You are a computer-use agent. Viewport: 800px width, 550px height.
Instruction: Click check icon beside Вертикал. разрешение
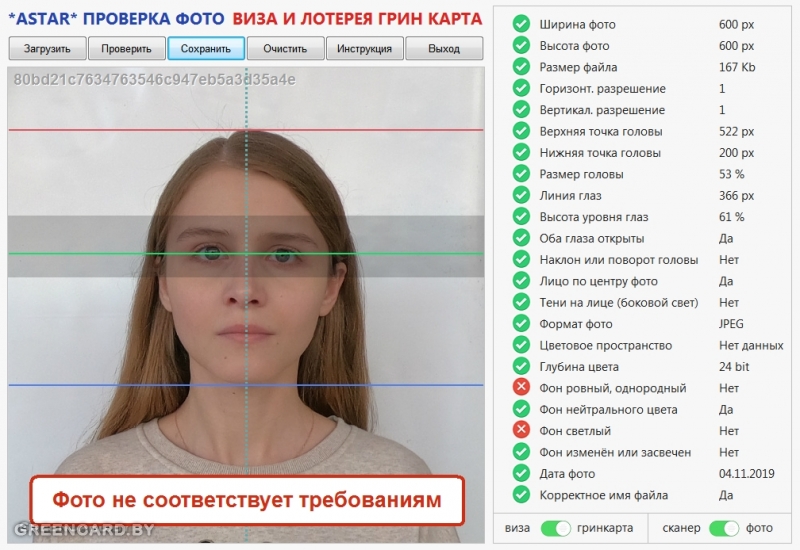click(x=521, y=110)
